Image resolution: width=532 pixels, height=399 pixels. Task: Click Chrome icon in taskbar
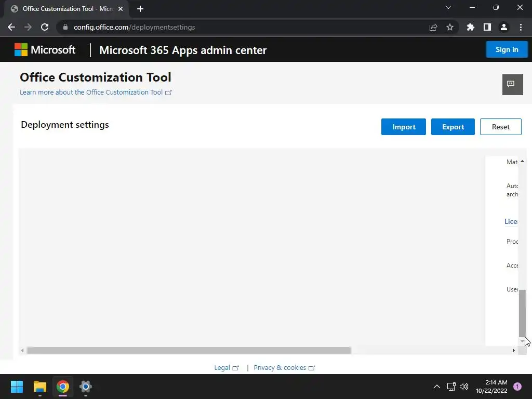[63, 387]
